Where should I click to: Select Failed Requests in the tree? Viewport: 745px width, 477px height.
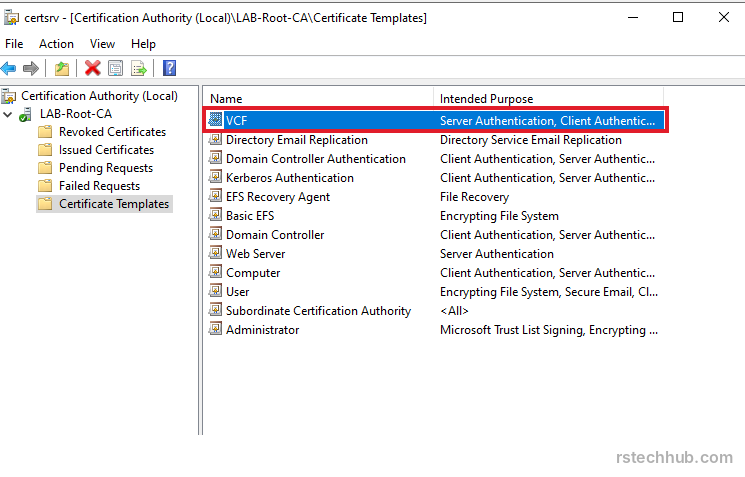point(99,186)
